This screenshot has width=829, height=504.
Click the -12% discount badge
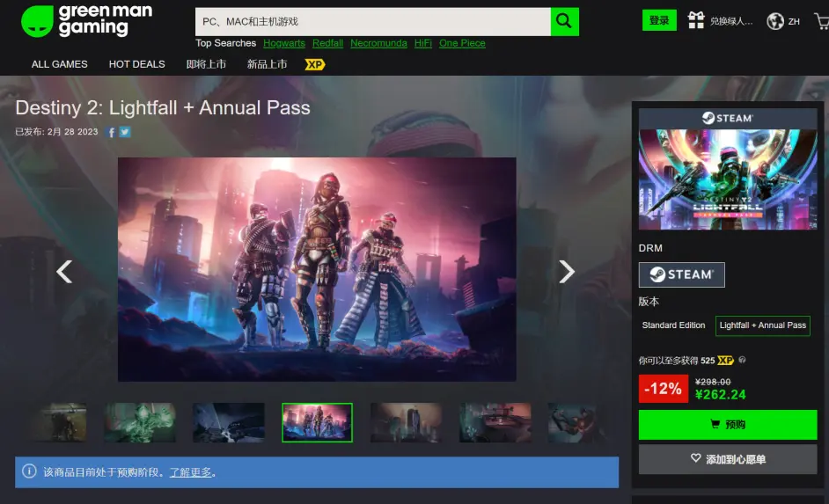pos(664,389)
